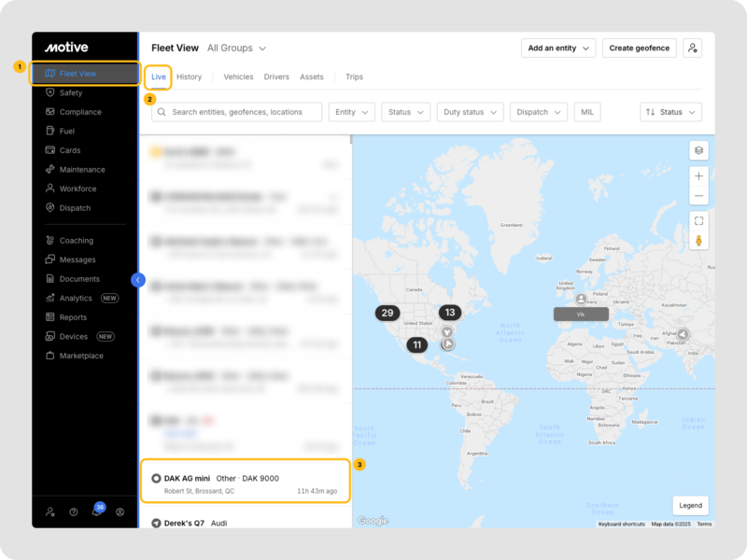Open the Status sort dropdown
The height and width of the screenshot is (560, 747).
(x=670, y=112)
